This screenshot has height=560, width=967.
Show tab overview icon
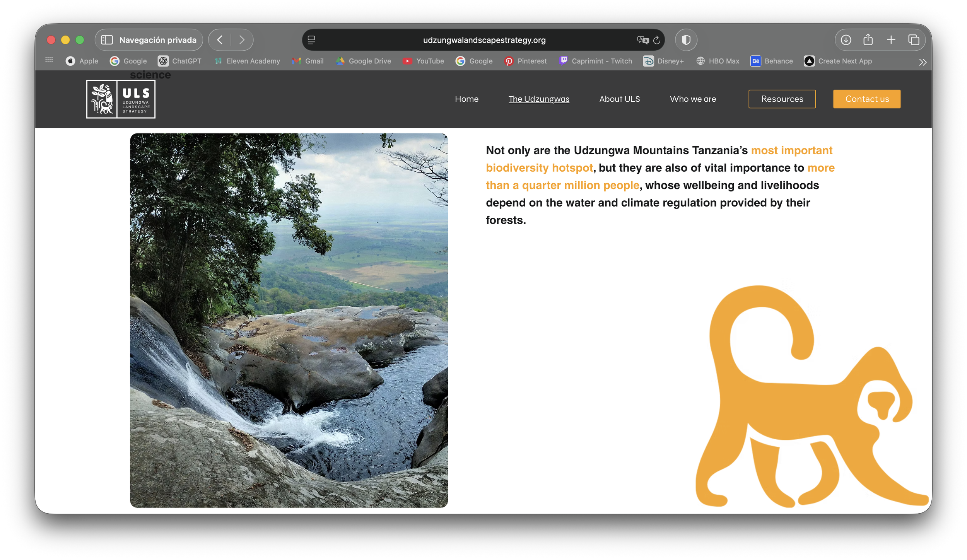point(914,40)
